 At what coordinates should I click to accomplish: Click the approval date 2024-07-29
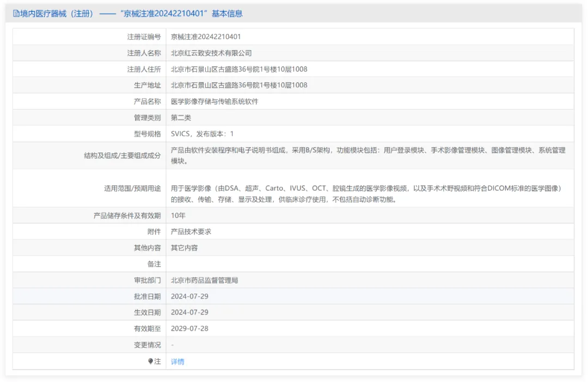191,296
